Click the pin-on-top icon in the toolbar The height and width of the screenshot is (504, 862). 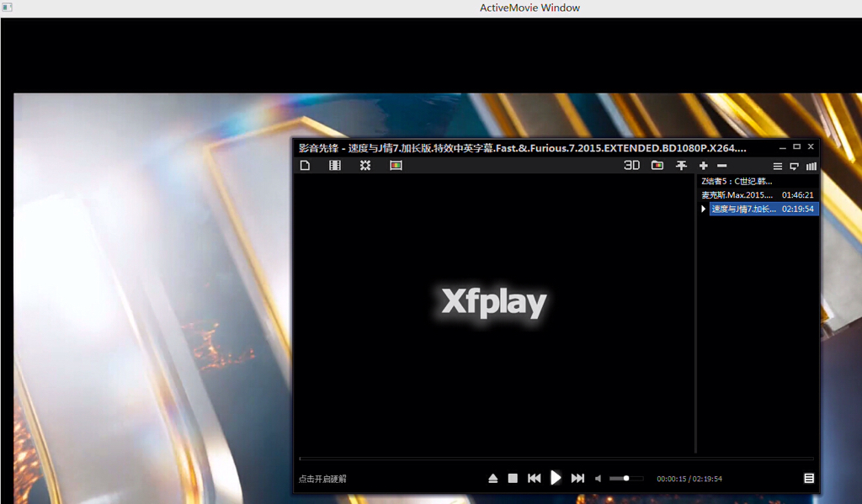pyautogui.click(x=681, y=166)
